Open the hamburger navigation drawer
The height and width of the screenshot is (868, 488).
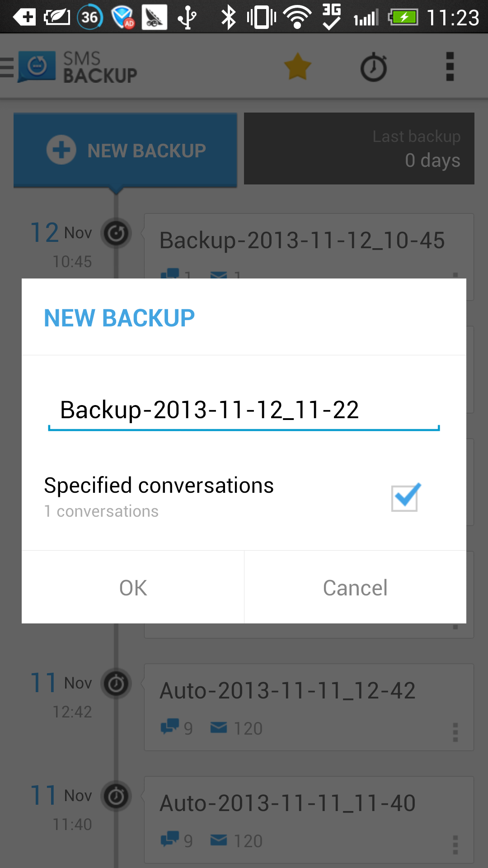point(7,67)
